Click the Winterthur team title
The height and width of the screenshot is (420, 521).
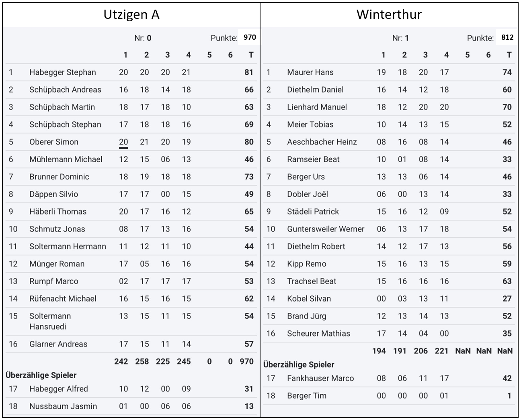(x=389, y=15)
